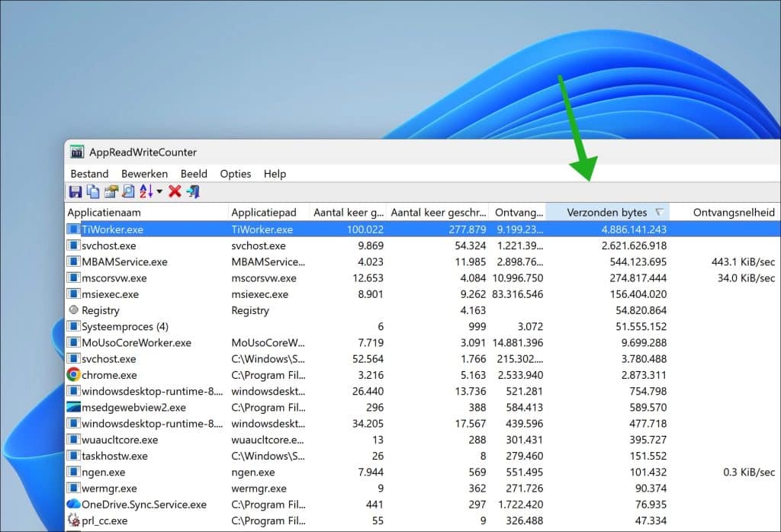
Task: Open the Bestand menu
Action: coord(90,174)
